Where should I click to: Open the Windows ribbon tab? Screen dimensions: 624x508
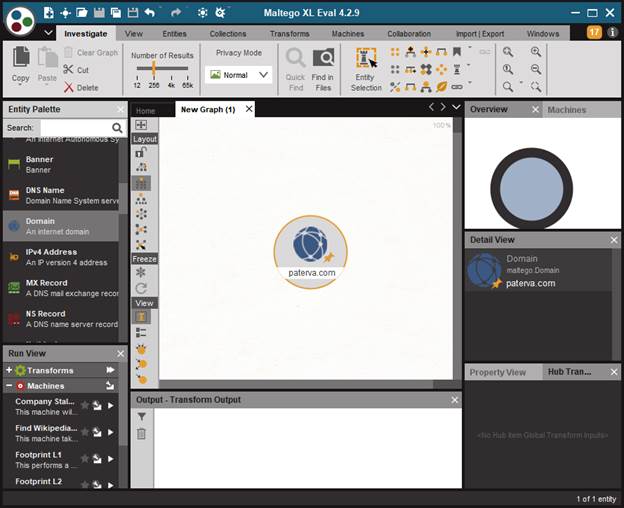[x=543, y=34]
